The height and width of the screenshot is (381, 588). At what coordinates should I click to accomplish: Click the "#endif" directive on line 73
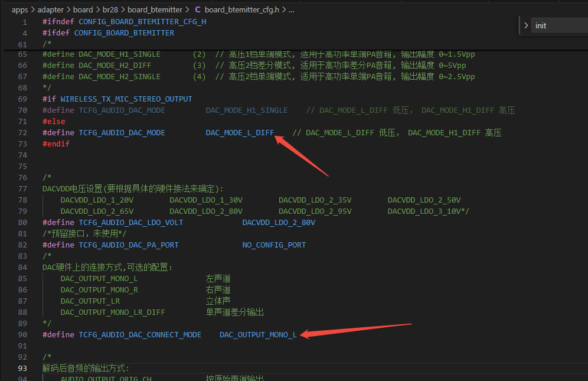click(x=56, y=144)
